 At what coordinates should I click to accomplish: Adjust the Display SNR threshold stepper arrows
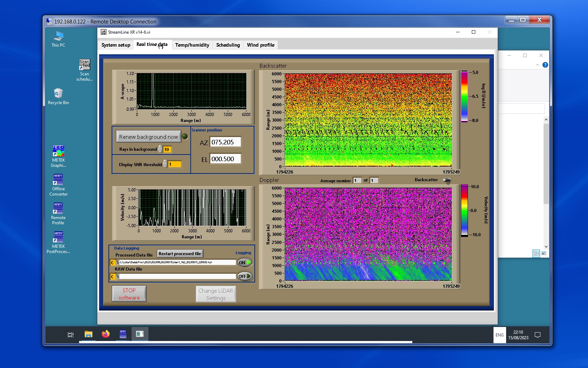tap(165, 164)
